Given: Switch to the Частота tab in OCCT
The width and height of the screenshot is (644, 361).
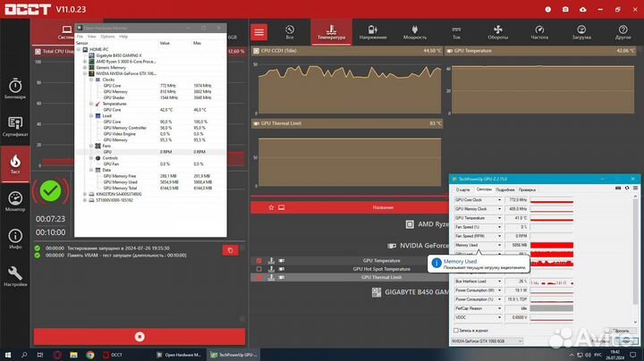Looking at the screenshot, I should 539,32.
